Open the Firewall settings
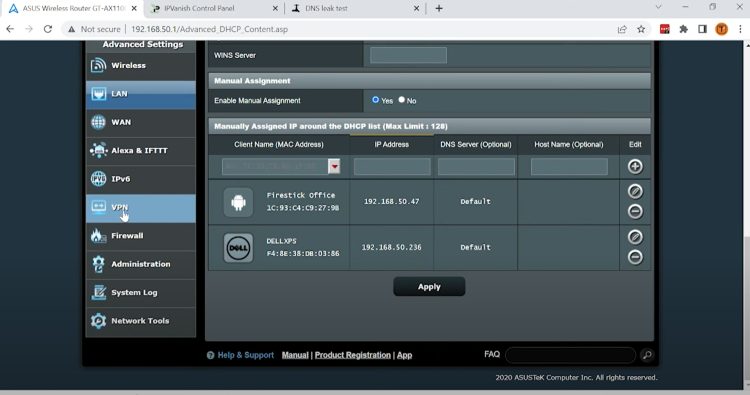Image resolution: width=750 pixels, height=395 pixels. click(141, 236)
